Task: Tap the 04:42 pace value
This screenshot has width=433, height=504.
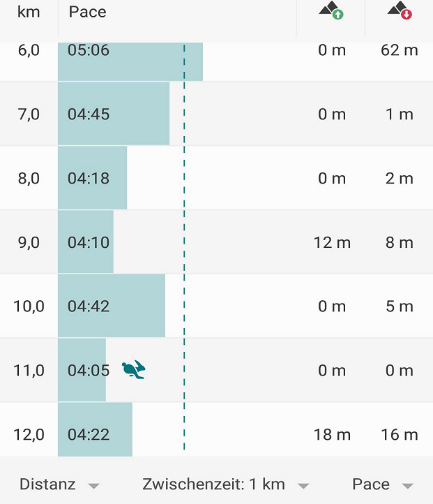Action: pos(89,306)
